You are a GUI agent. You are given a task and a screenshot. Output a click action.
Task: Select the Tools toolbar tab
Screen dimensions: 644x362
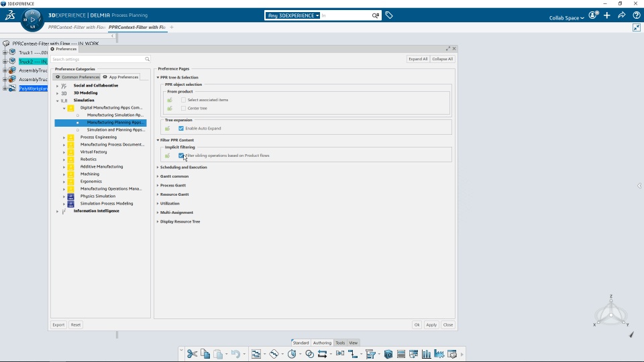pyautogui.click(x=340, y=343)
